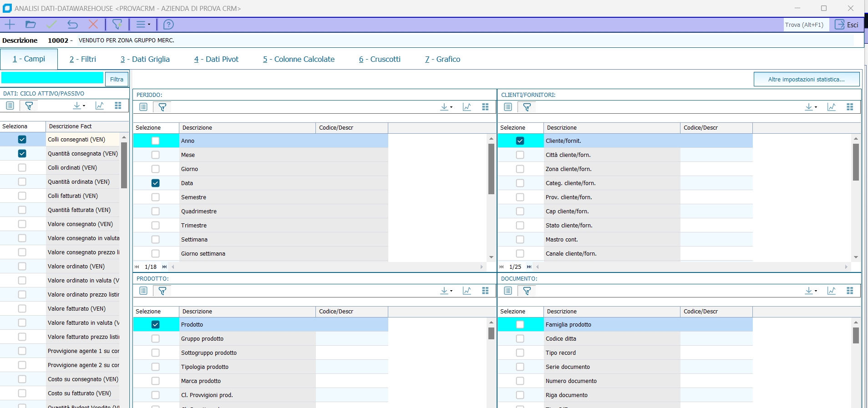
Task: Click the grid icon in PRODOTTO panel
Action: tap(486, 291)
